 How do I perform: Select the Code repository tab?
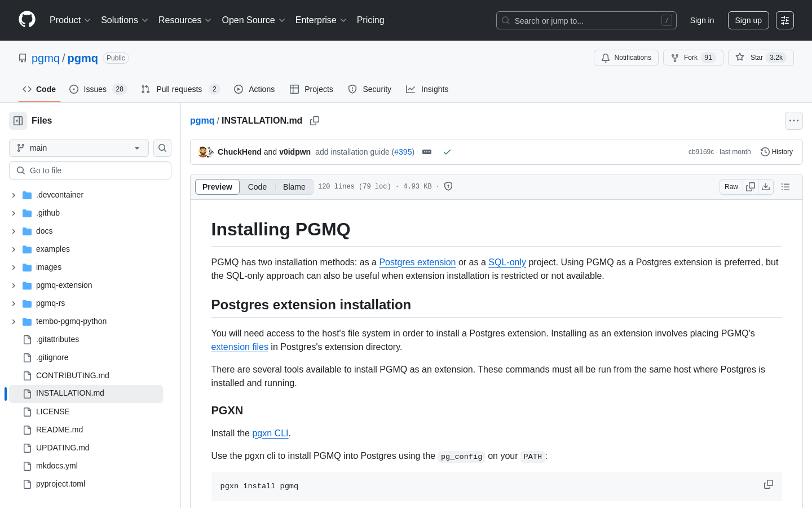[39, 89]
